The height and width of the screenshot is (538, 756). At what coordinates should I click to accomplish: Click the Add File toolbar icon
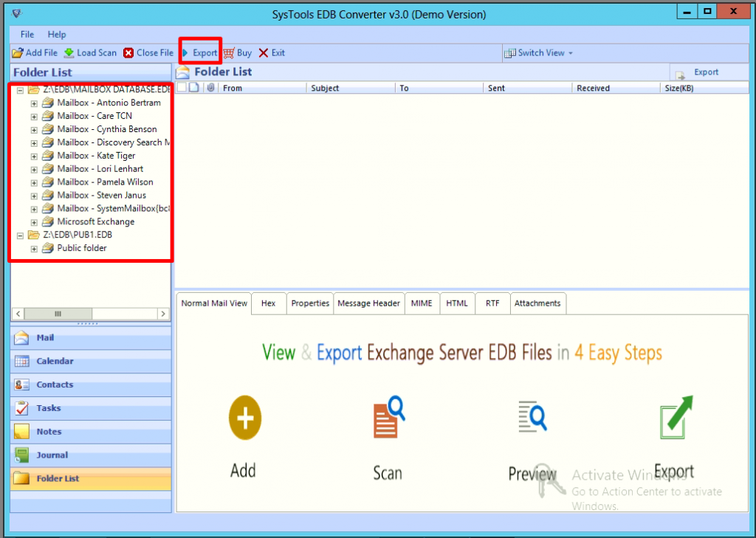point(18,53)
